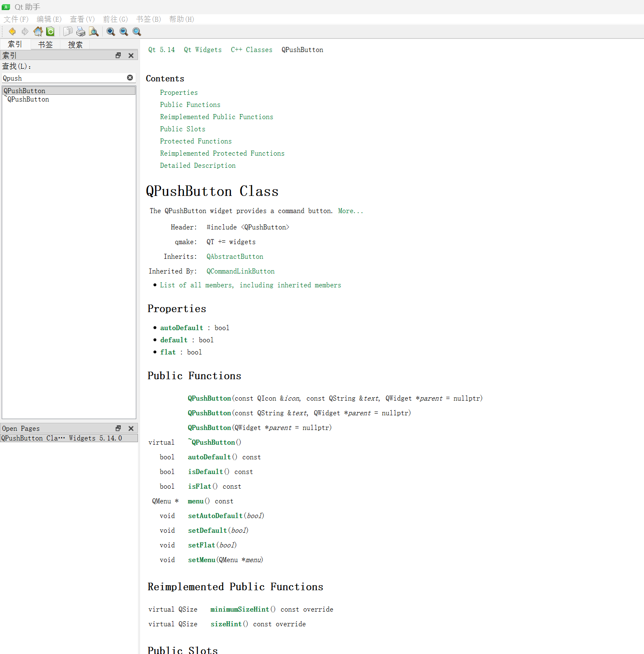Open QPushButton constructor with QString text only
This screenshot has width=644, height=654.
pos(209,413)
